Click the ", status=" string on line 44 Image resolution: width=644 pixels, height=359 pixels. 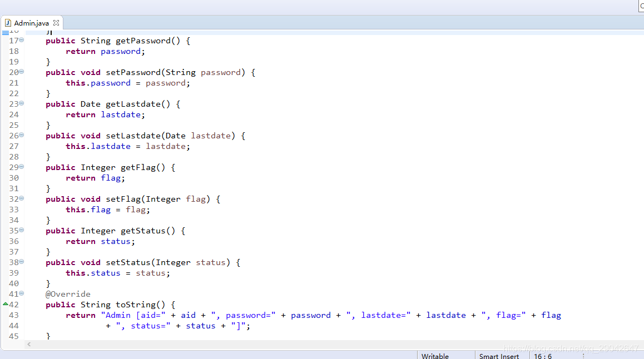tap(143, 326)
